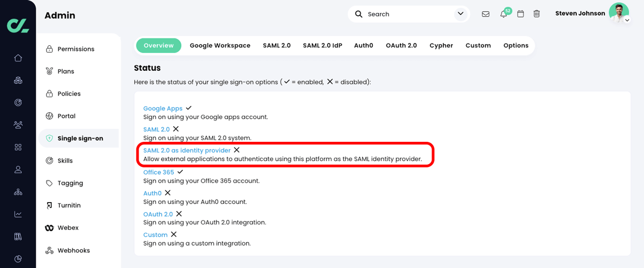
Task: Open the Office 365 link
Action: click(x=159, y=173)
